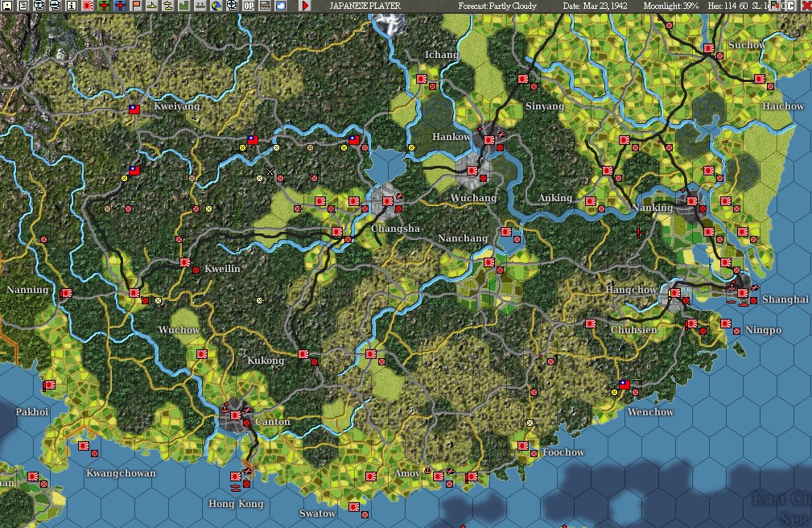The height and width of the screenshot is (528, 812).
Task: Click the 'Ningpo' city label
Action: (764, 330)
